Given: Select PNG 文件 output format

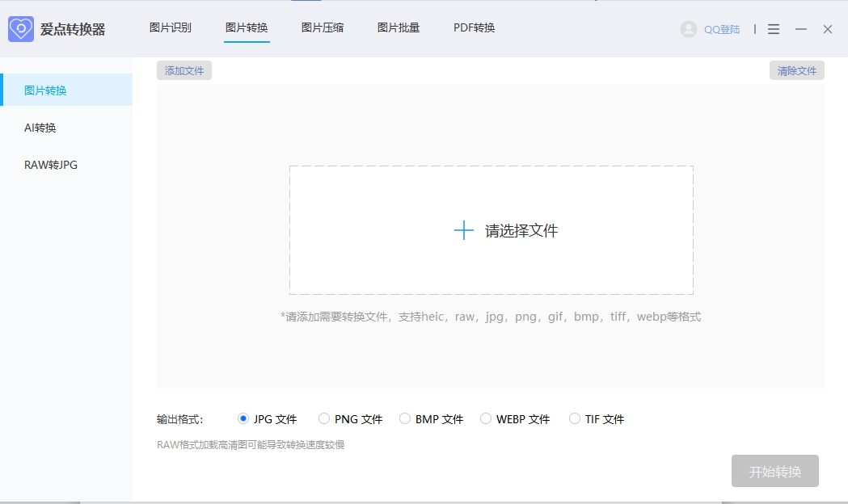Looking at the screenshot, I should (x=324, y=418).
